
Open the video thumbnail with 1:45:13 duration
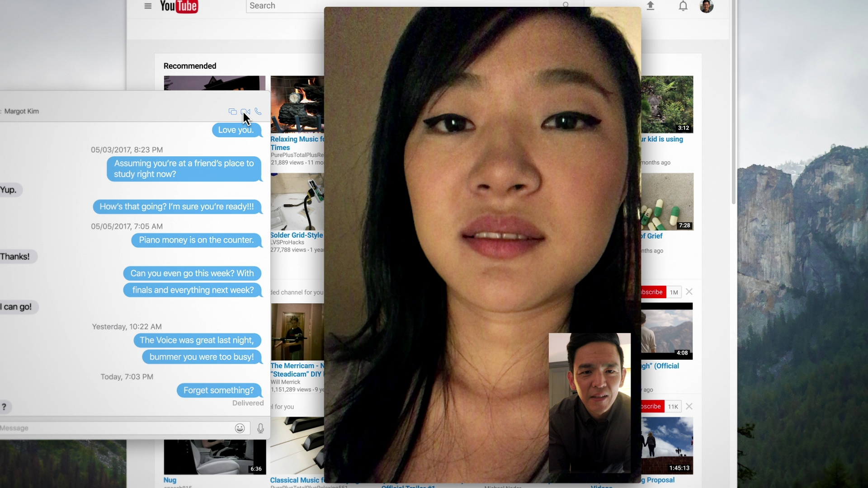pos(667,446)
